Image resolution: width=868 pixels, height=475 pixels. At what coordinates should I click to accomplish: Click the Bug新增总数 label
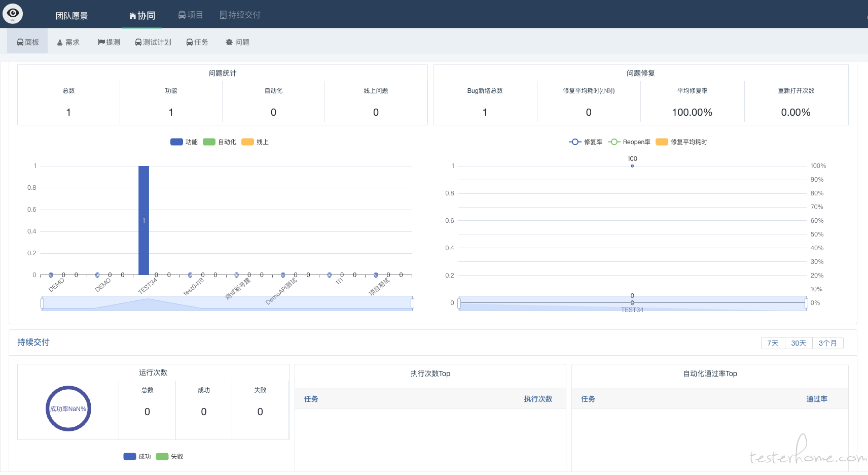[485, 91]
